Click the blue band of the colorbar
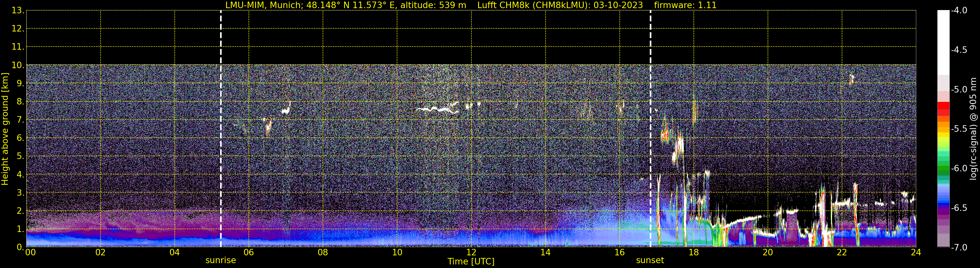The width and height of the screenshot is (980, 268). (x=944, y=195)
